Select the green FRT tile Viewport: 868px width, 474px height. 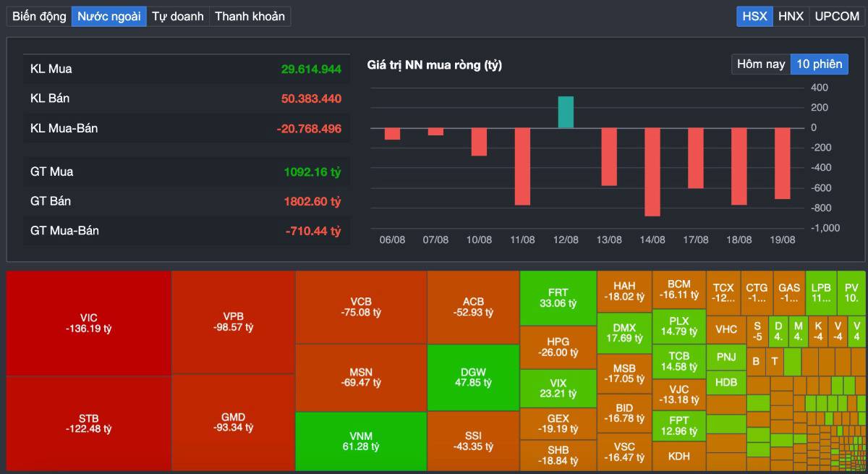tap(558, 298)
